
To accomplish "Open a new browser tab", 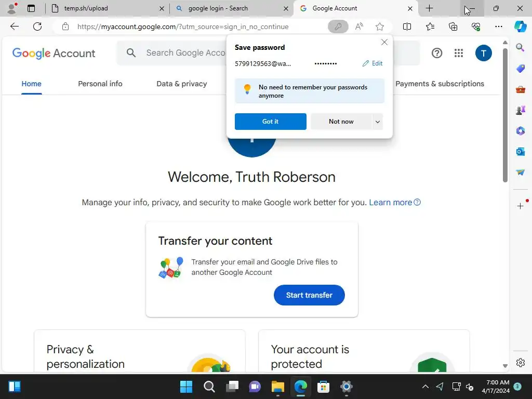I will 429,8.
